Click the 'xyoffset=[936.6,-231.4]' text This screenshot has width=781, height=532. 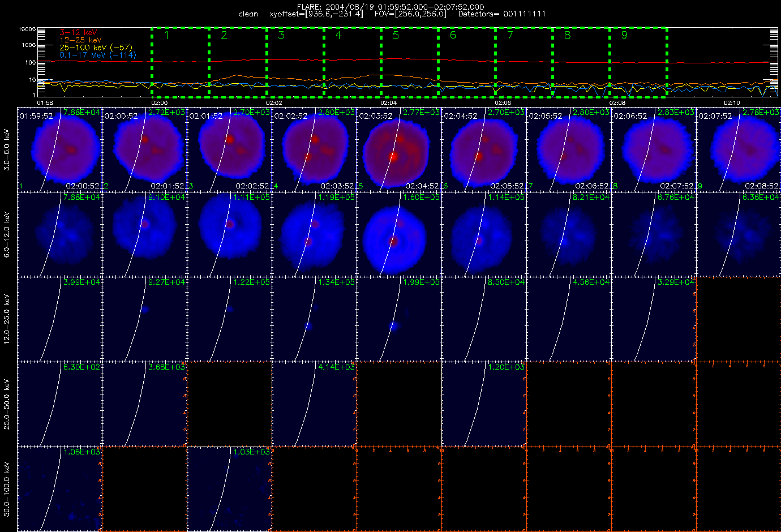(x=316, y=14)
